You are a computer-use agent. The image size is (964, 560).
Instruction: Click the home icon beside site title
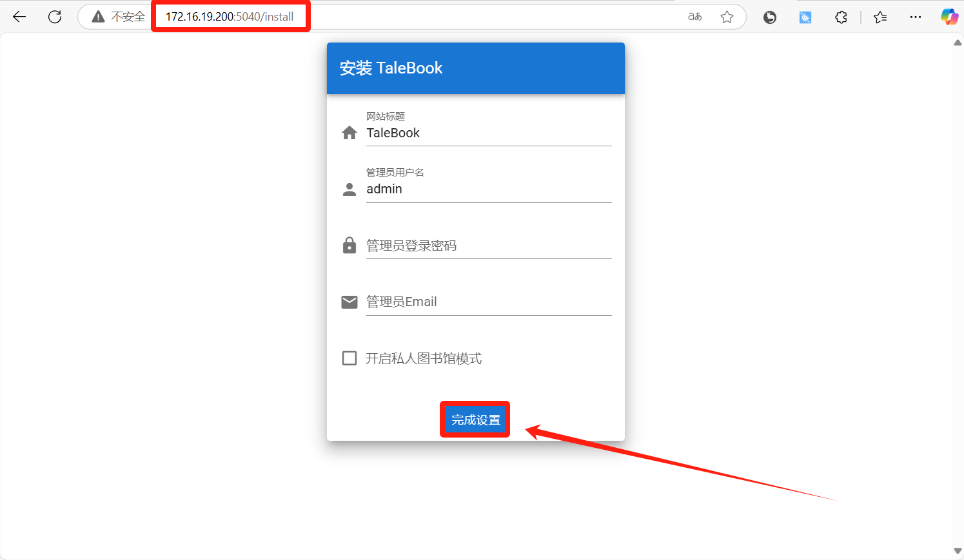pos(349,133)
